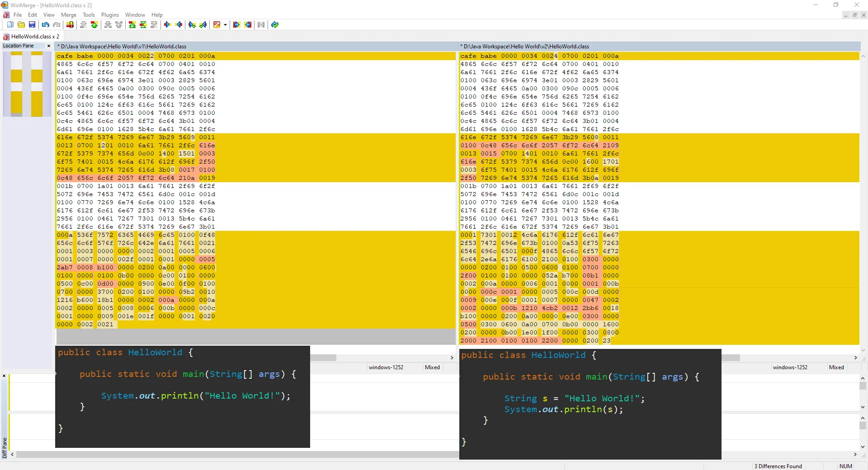Click the Open folder toolbar icon
The height and width of the screenshot is (470, 868).
tap(21, 25)
